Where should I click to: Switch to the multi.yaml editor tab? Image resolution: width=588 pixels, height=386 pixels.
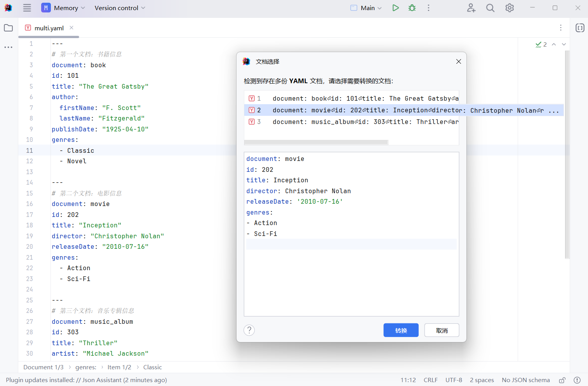point(49,28)
